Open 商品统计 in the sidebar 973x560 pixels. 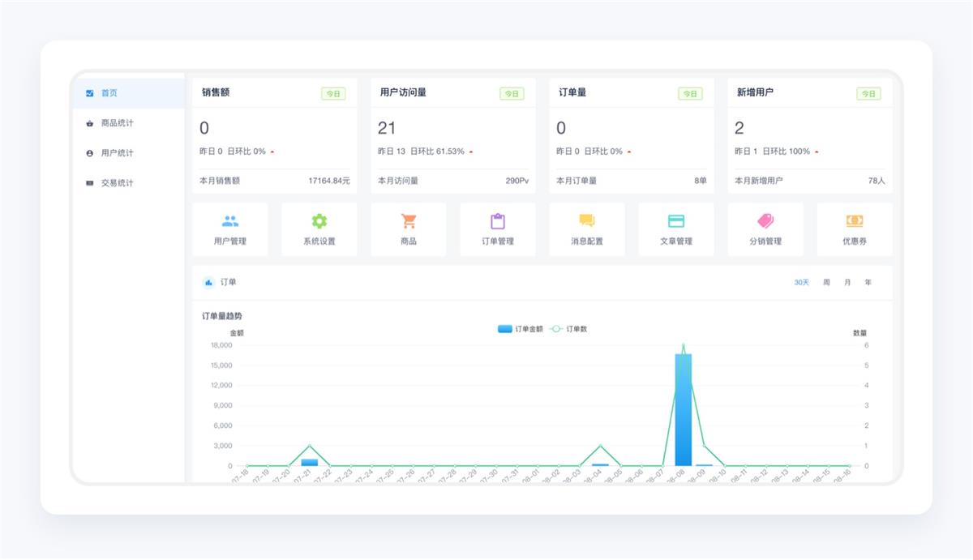coord(117,123)
